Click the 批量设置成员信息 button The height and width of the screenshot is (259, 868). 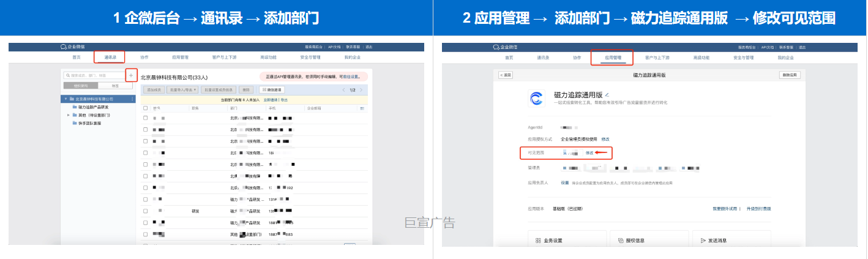219,90
